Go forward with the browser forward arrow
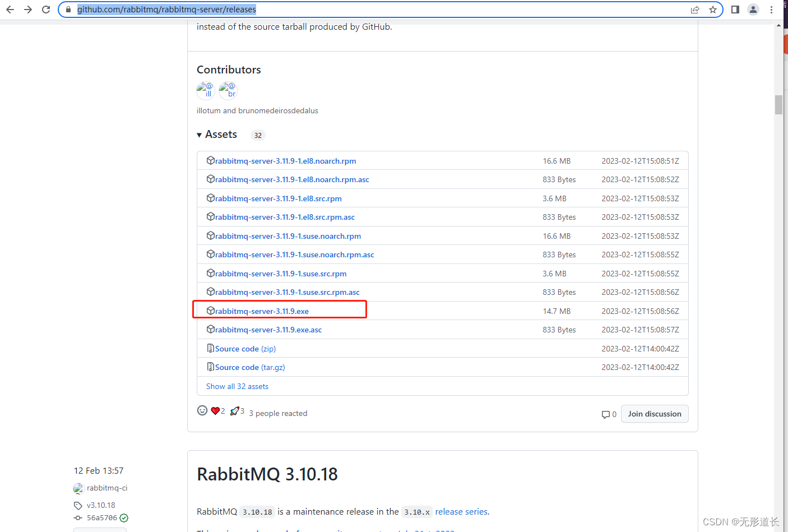The width and height of the screenshot is (788, 532). [28, 10]
